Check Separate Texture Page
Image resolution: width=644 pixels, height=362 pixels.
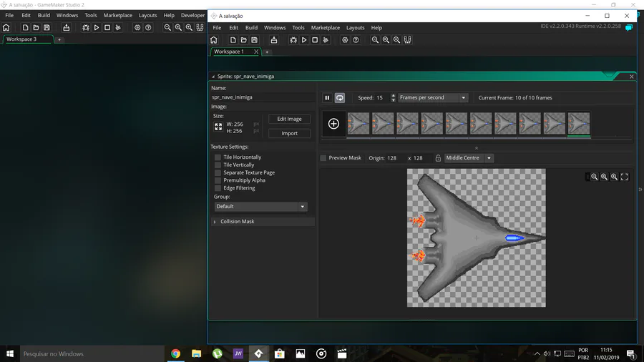(218, 173)
